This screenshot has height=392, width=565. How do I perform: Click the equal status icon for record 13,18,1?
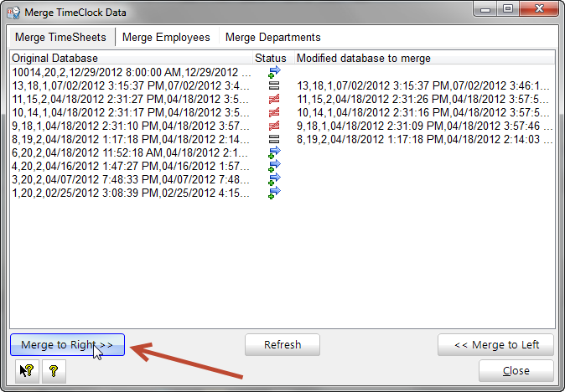click(x=273, y=85)
